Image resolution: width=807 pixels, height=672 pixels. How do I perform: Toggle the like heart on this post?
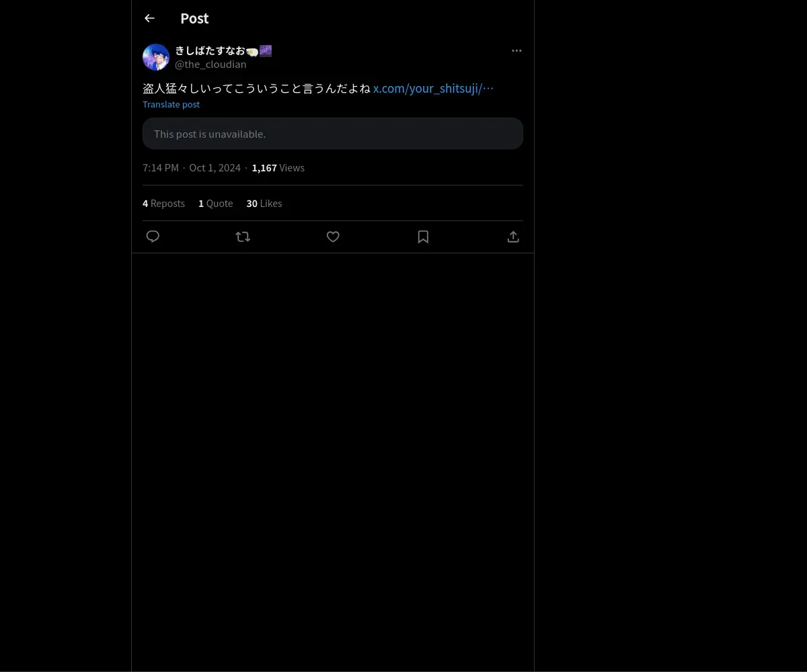tap(333, 237)
